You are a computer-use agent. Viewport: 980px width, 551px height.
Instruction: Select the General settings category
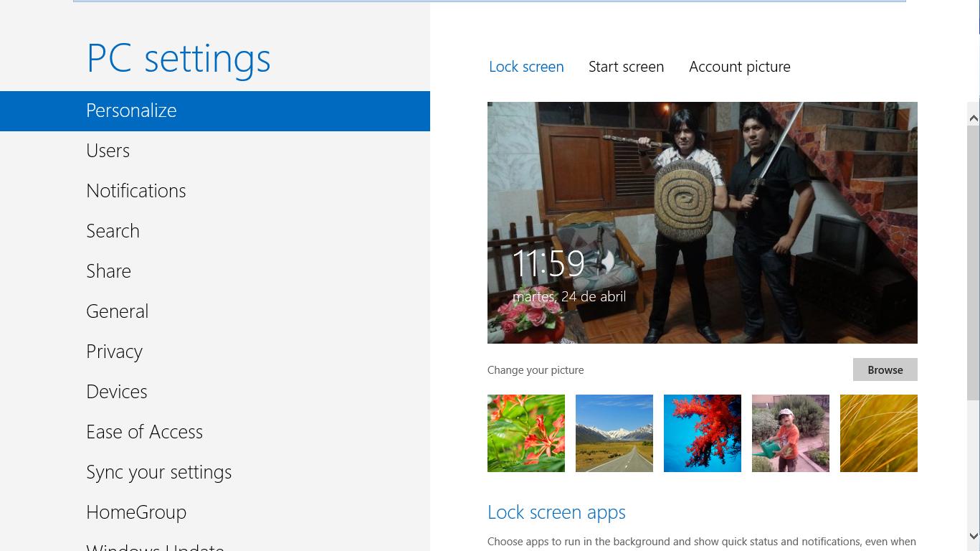118,311
